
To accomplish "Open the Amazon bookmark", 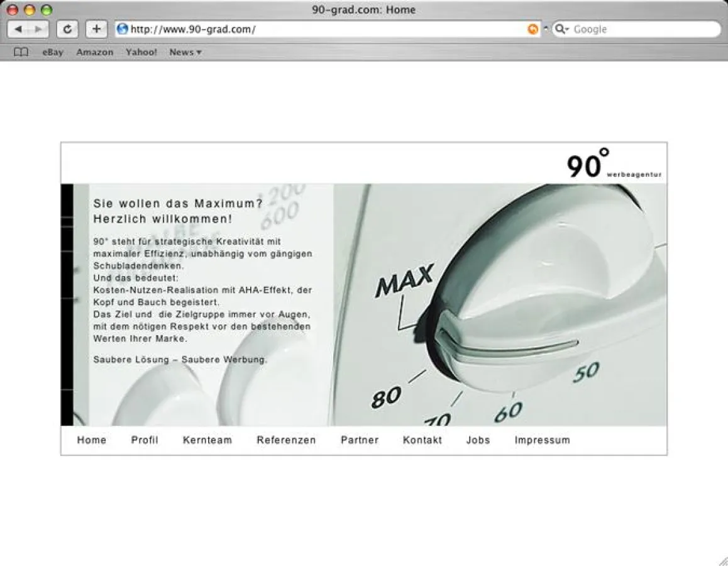I will coord(95,52).
